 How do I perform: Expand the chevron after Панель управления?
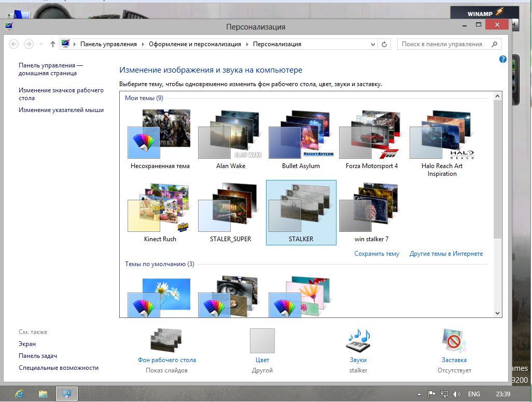tap(143, 44)
